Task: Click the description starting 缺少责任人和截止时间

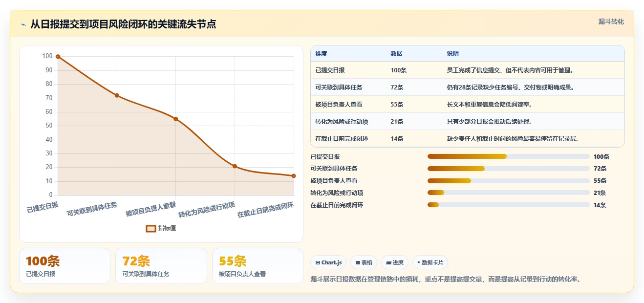Action: pos(513,139)
